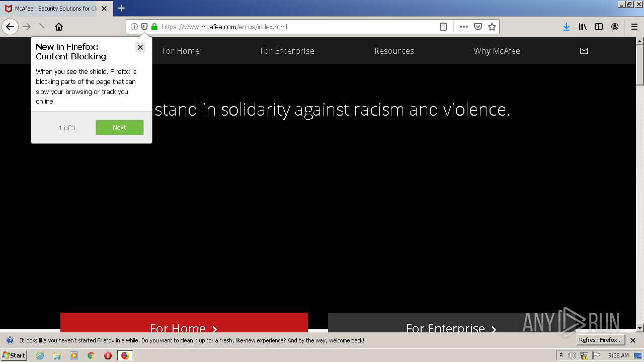644x362 pixels.
Task: Open a new tab with plus button
Action: click(121, 8)
